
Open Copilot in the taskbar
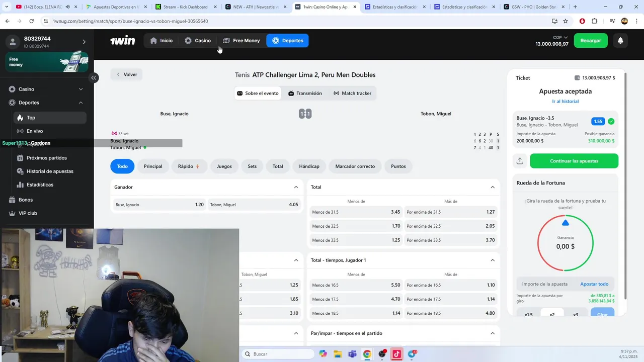(x=323, y=354)
